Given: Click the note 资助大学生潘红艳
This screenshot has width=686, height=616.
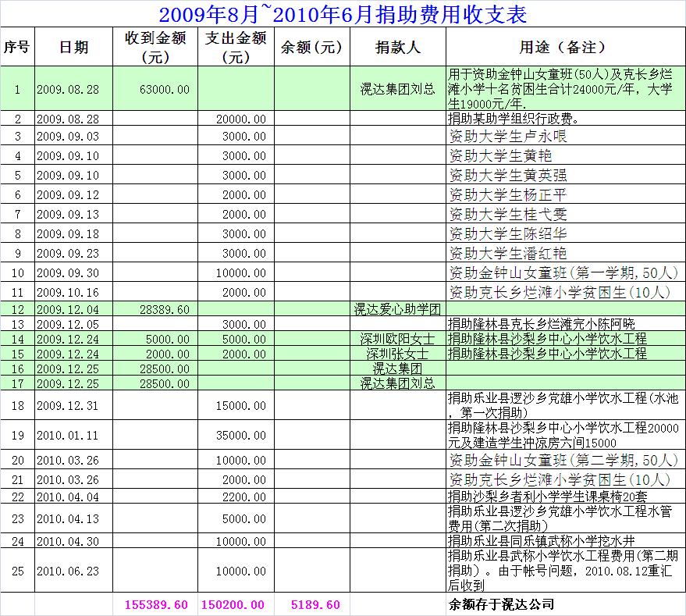Looking at the screenshot, I should coord(508,253).
